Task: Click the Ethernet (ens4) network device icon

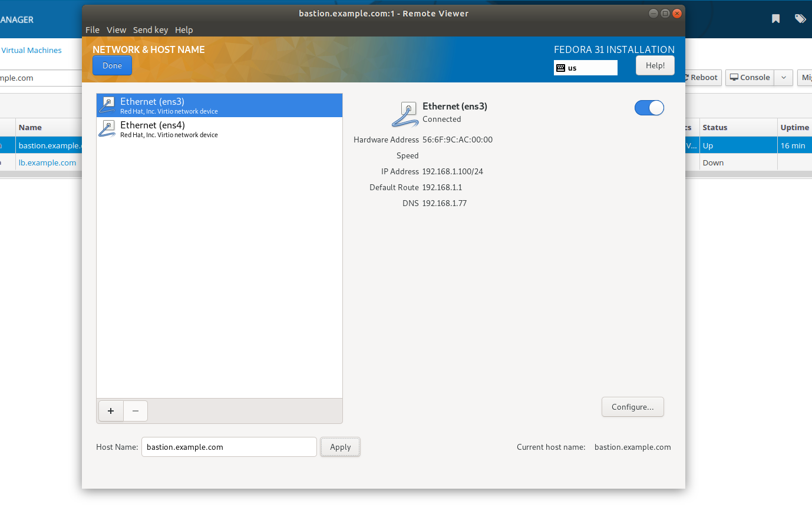Action: (107, 129)
